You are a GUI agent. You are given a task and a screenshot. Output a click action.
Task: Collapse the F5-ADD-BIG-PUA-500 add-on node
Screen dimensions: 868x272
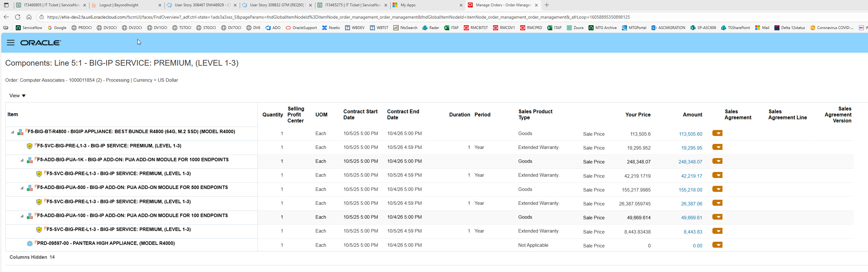[22, 188]
